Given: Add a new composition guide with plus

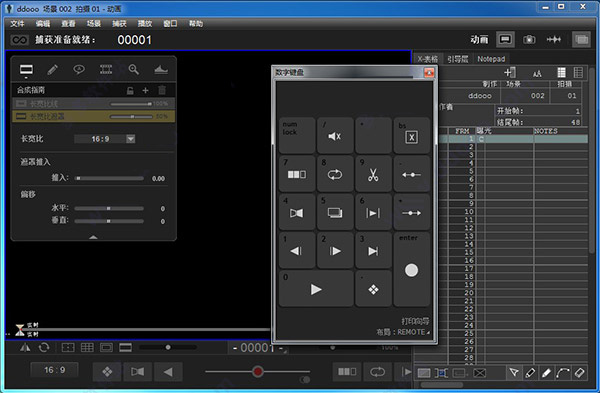Looking at the screenshot, I should [x=145, y=90].
